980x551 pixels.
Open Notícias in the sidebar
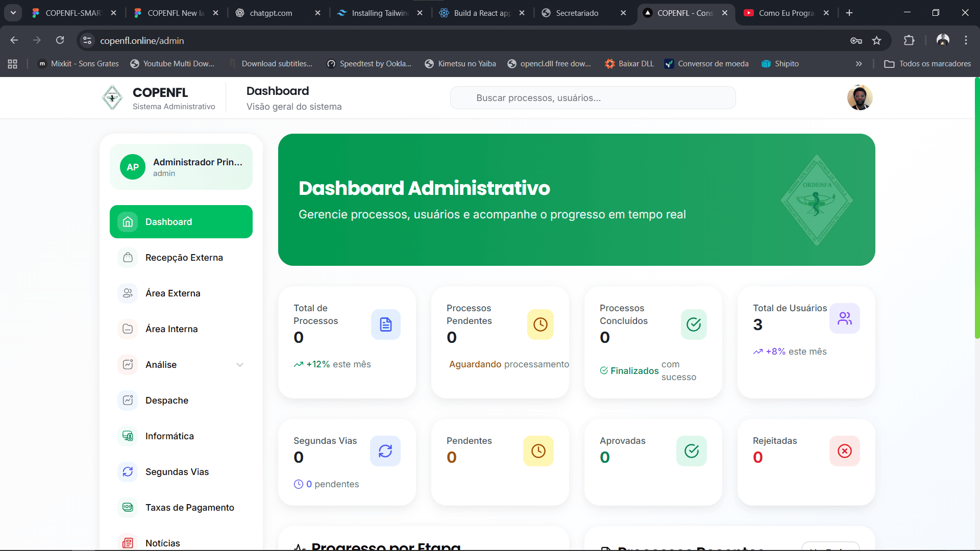181,542
